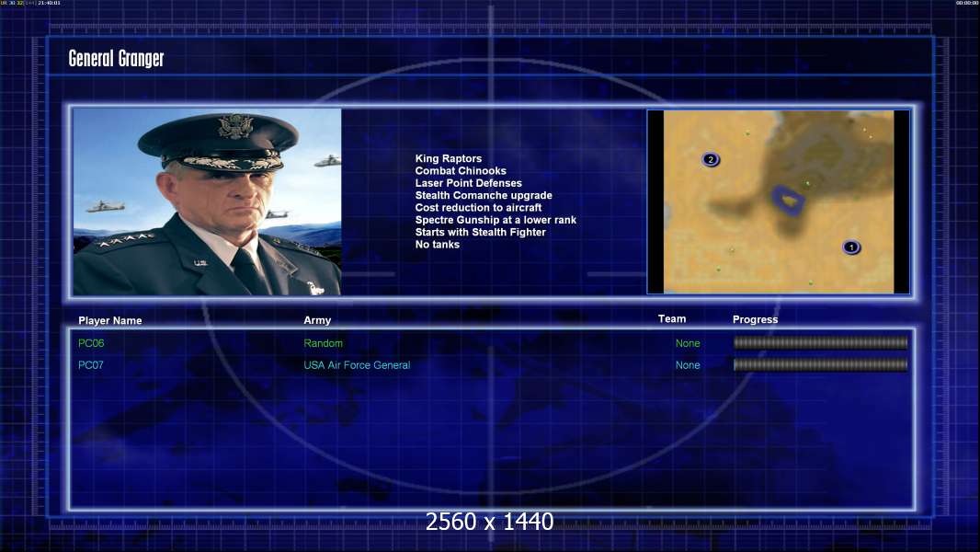Click Stealth Comanche upgrade line
This screenshot has height=552, width=980.
[x=484, y=195]
